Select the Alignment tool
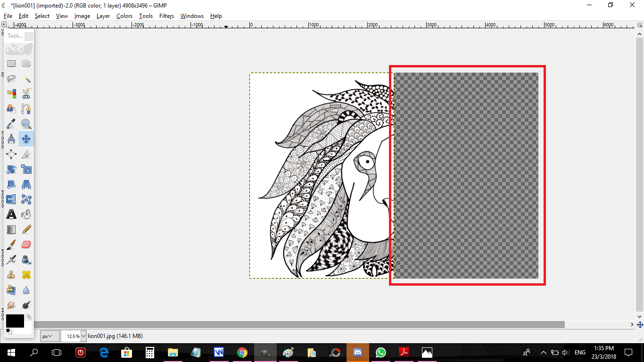 click(x=11, y=154)
